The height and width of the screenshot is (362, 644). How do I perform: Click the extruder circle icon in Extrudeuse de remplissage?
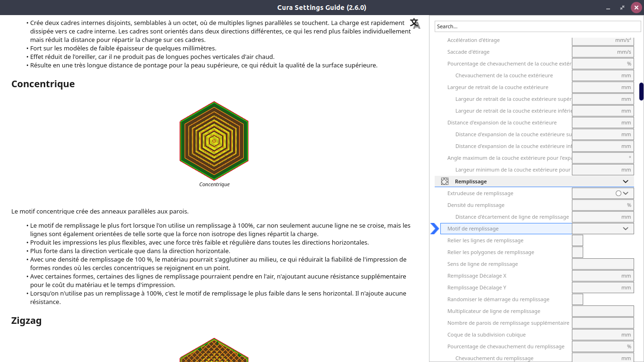click(x=619, y=193)
